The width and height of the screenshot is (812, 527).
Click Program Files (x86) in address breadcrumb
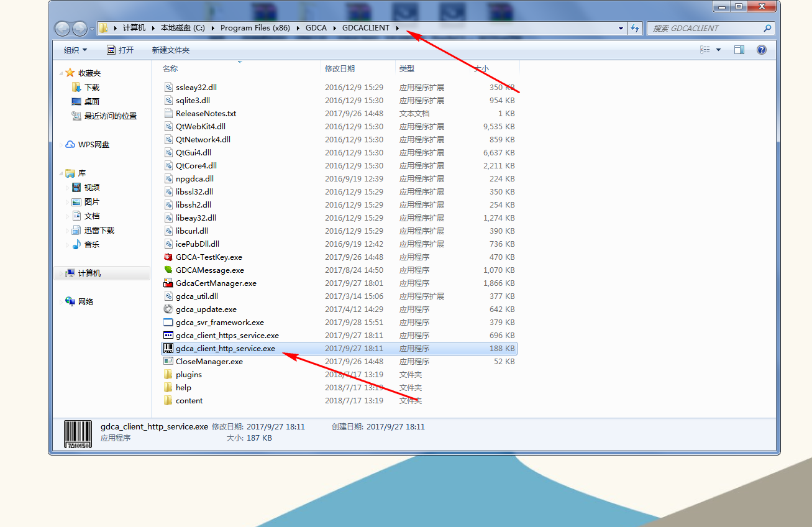click(255, 28)
